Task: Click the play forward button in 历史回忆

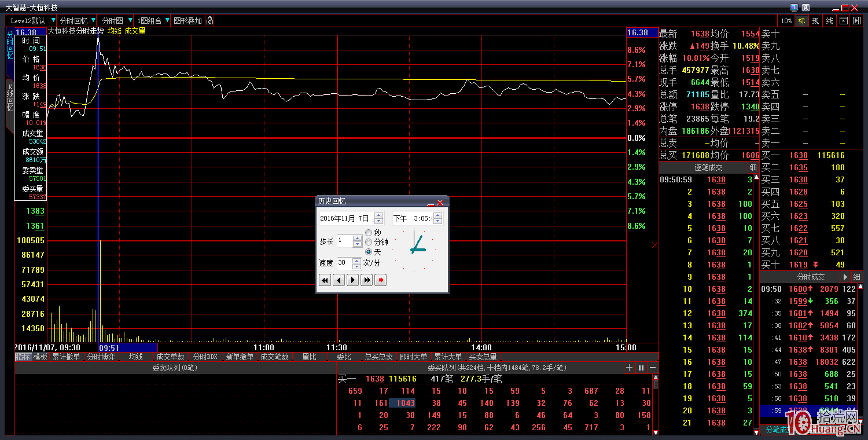Action: (x=353, y=280)
